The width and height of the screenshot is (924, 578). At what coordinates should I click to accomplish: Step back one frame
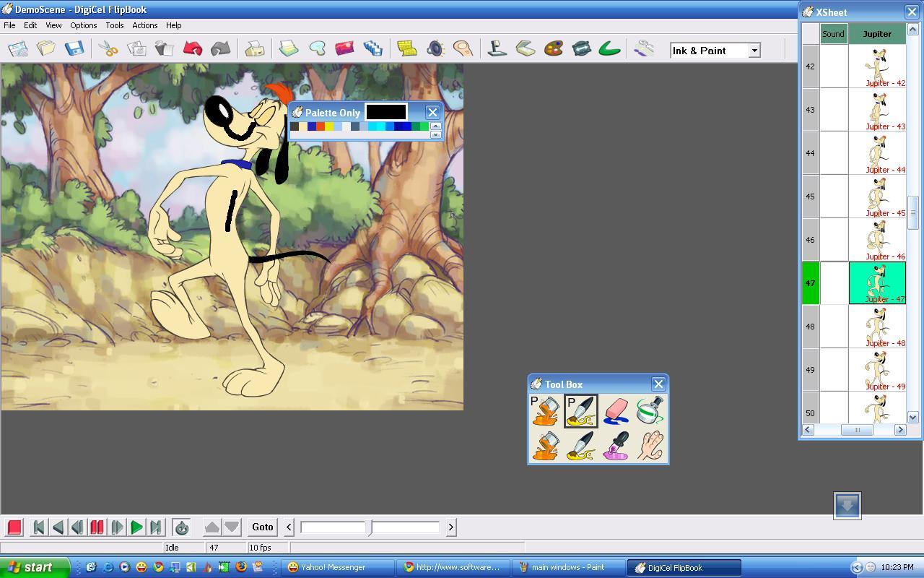(x=77, y=527)
